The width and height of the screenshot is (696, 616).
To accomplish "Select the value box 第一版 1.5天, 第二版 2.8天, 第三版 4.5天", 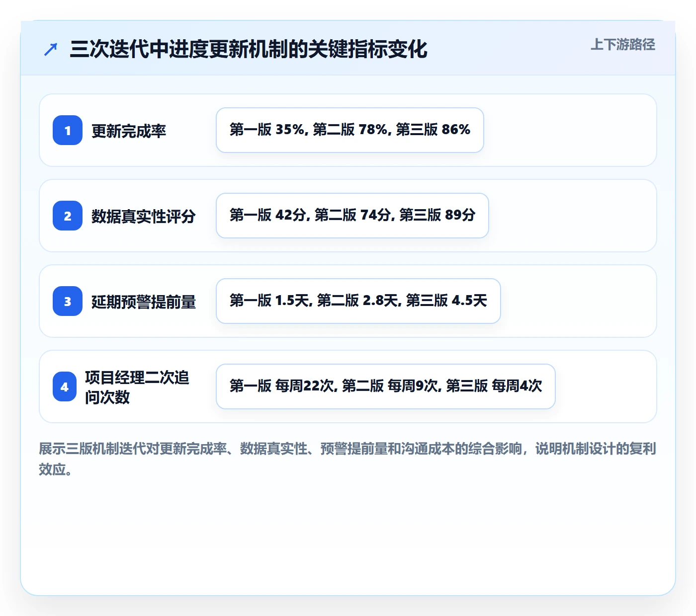I will pos(358,301).
